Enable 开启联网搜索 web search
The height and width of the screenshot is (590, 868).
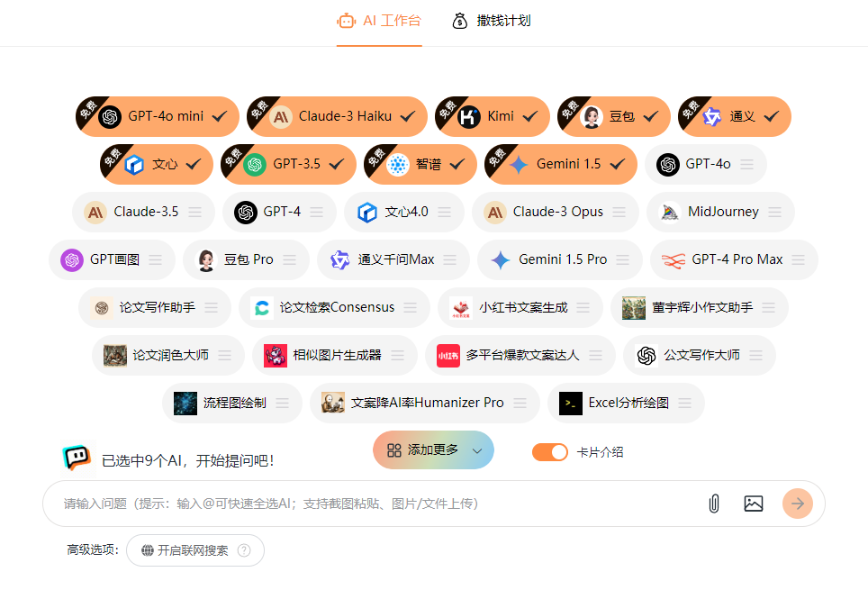194,550
